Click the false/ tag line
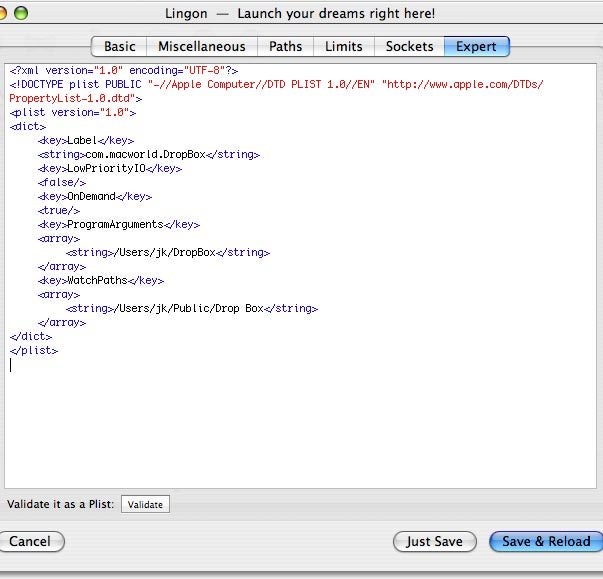Viewport: 603px width, 579px height. 62,183
